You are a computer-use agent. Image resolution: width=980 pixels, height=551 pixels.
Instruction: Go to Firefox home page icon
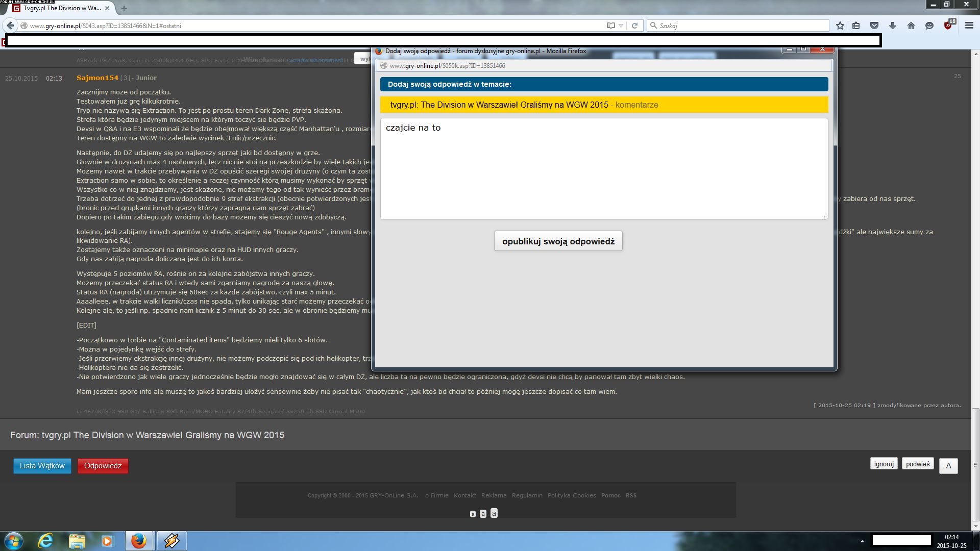(x=911, y=26)
